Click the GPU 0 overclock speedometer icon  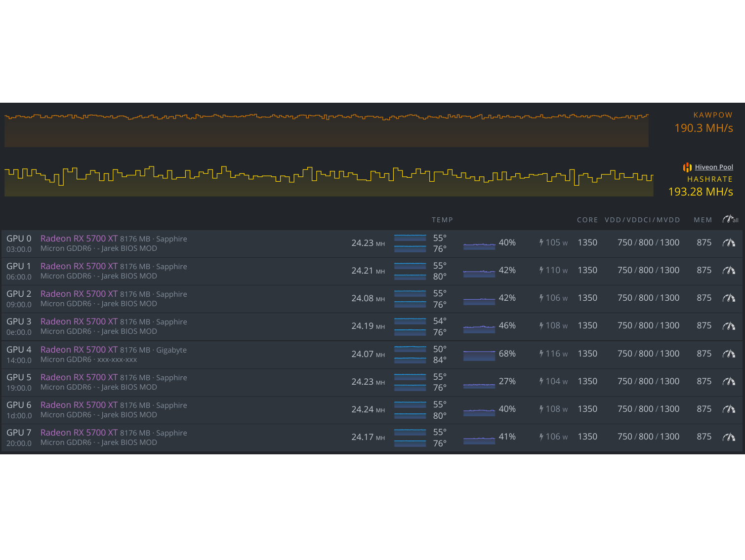point(729,242)
